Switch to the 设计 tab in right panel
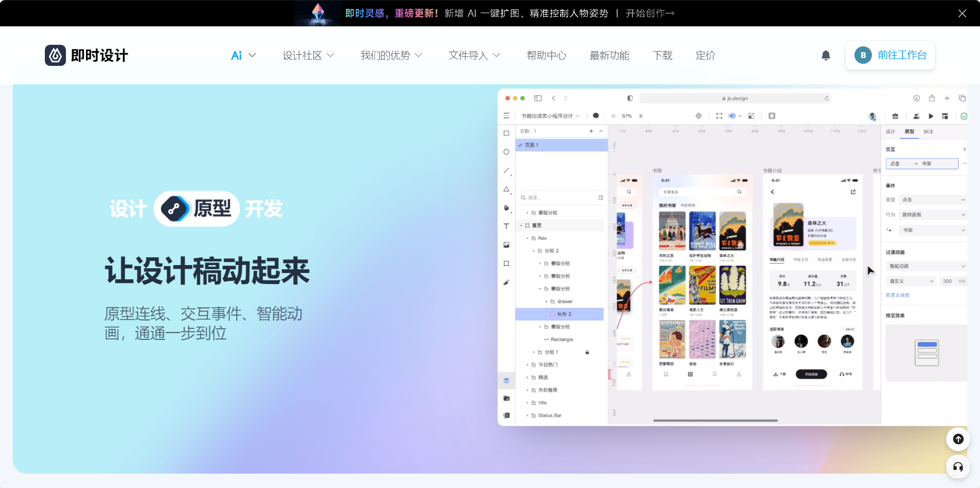 pyautogui.click(x=890, y=131)
